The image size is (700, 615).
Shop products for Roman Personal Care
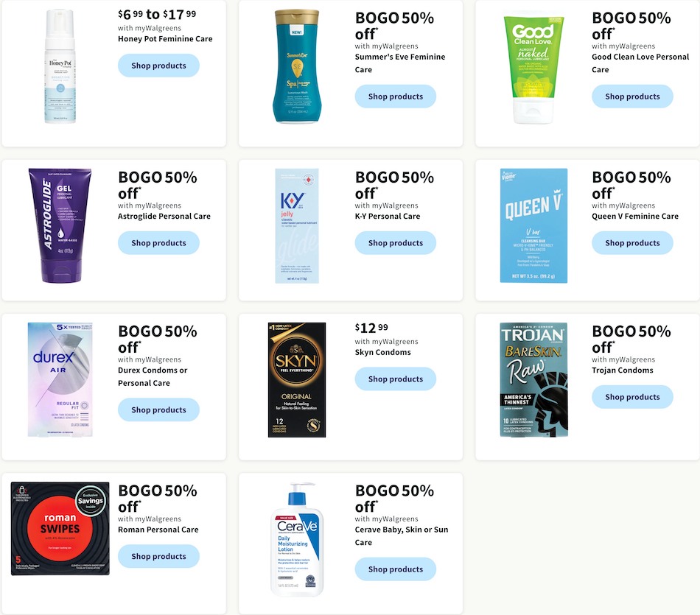(x=158, y=556)
